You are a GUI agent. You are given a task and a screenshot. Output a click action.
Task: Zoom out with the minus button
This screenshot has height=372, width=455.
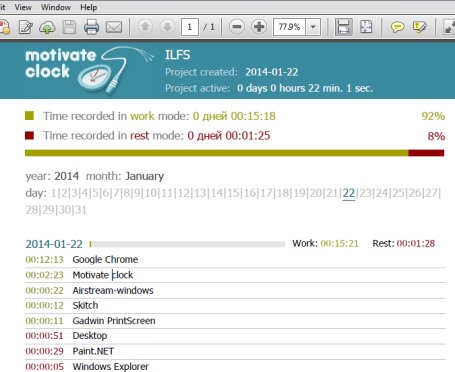(237, 27)
